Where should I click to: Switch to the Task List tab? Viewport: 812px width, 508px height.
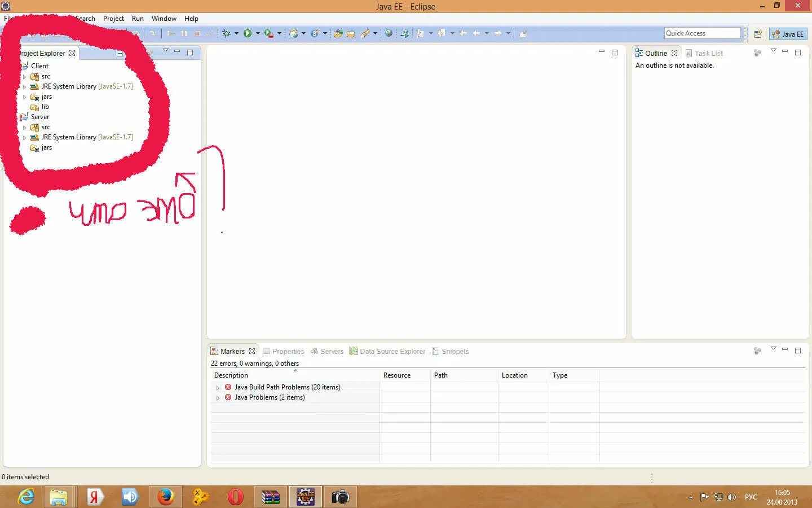pos(704,53)
